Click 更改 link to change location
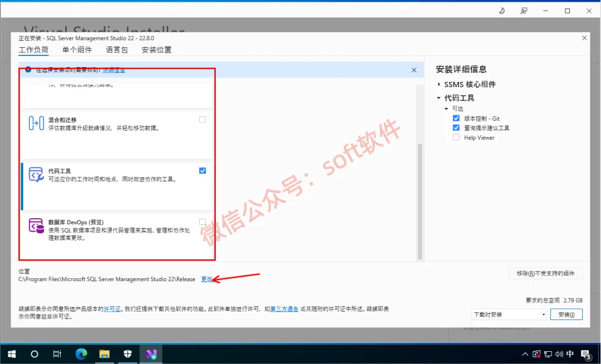601x364 pixels. (x=206, y=279)
